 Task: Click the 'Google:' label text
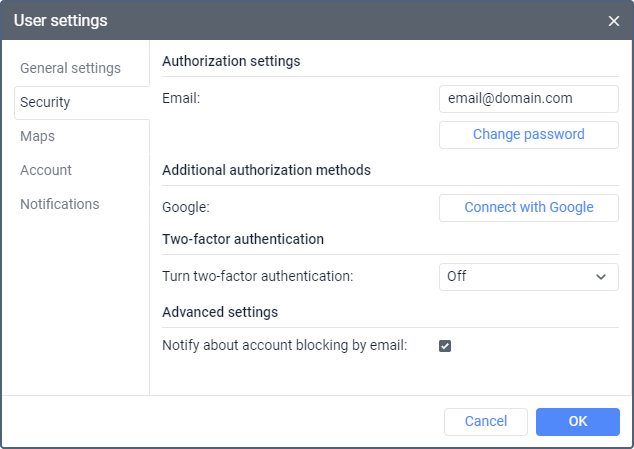pyautogui.click(x=186, y=208)
